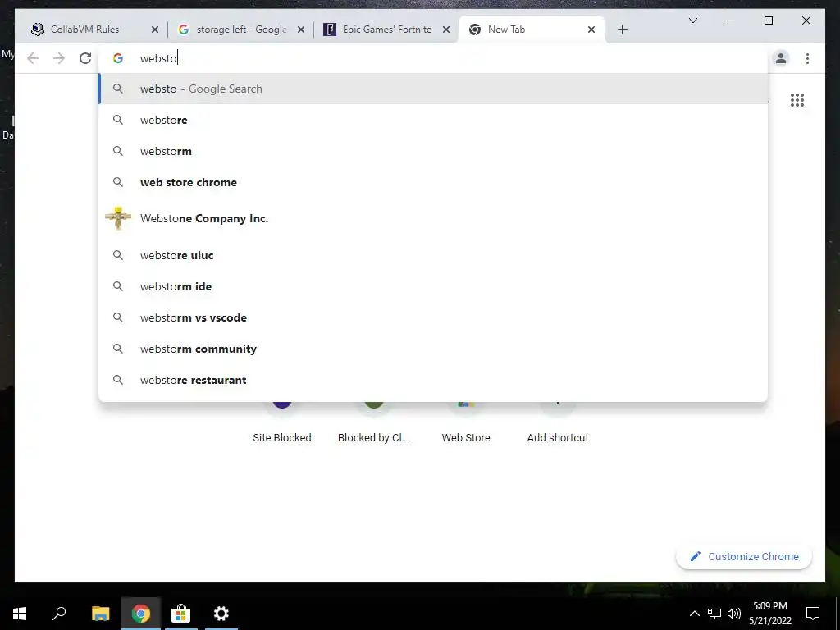Viewport: 840px width, 630px height.
Task: Choose the 'websto - Google Search' suggestion
Action: (433, 89)
